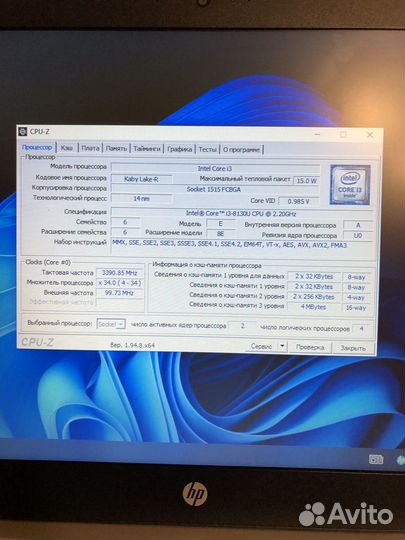Select the 16-way L3 associativity value
The image size is (405, 540).
point(355,308)
